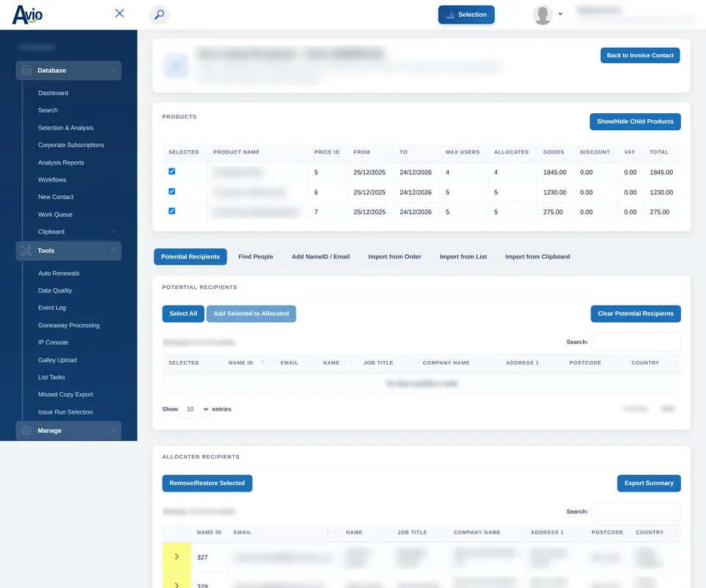Click Remove/Restore Selected

click(207, 483)
